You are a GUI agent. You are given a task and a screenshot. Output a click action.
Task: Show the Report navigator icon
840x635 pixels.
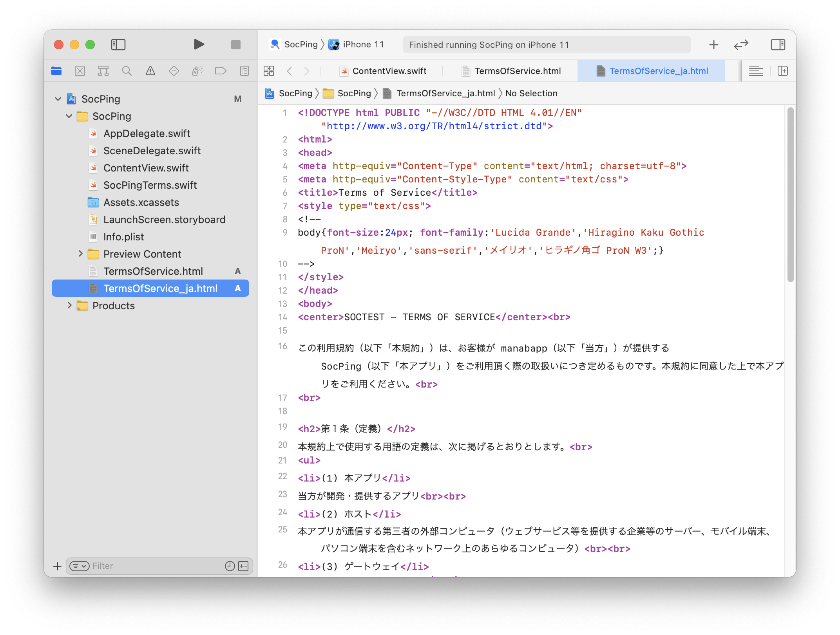point(244,71)
